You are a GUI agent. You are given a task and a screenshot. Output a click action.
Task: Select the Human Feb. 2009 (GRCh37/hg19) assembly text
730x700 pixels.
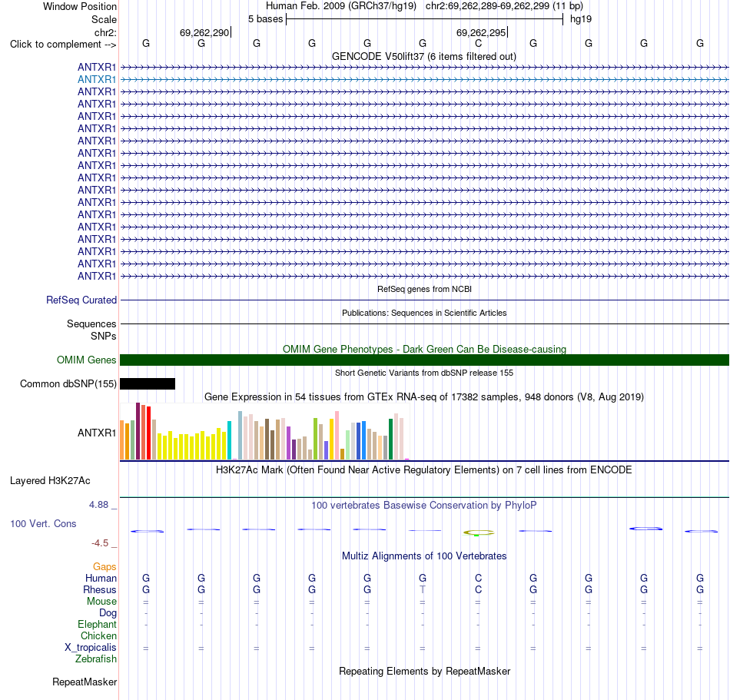click(x=340, y=6)
